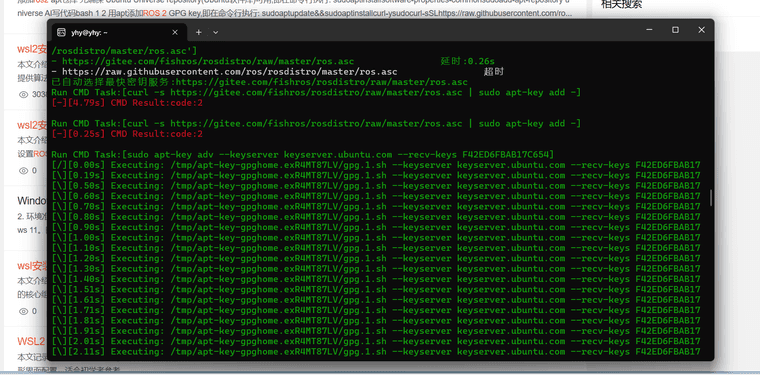Open the 'wsl安装' search result link in the browser
This screenshot has width=760, height=375.
pos(32,266)
